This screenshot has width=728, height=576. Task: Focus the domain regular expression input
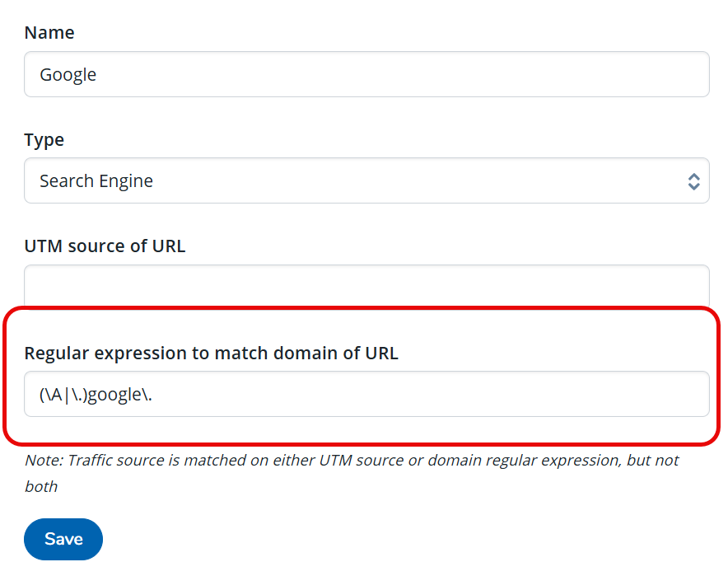pyautogui.click(x=366, y=394)
